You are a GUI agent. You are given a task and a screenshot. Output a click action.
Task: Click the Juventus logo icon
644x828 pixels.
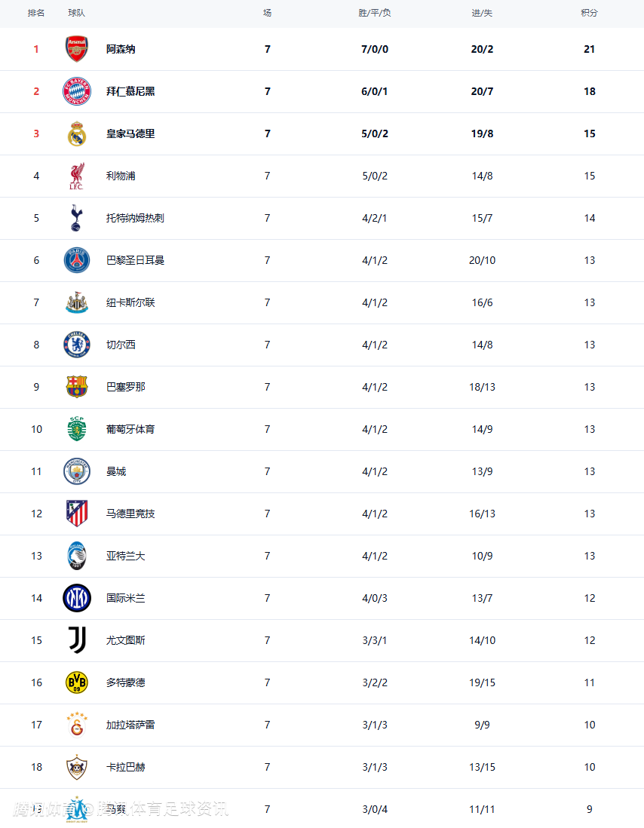point(76,640)
